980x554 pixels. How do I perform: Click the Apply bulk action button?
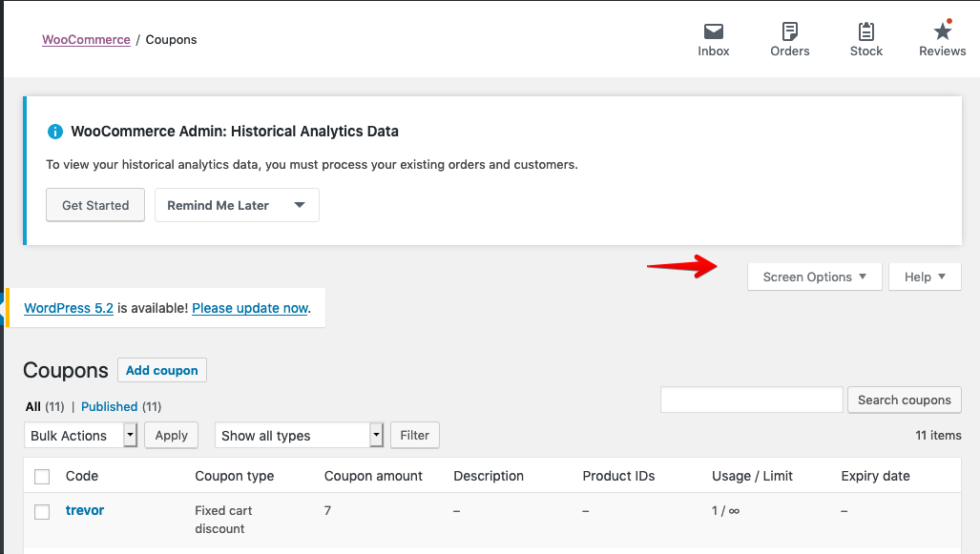coord(171,436)
